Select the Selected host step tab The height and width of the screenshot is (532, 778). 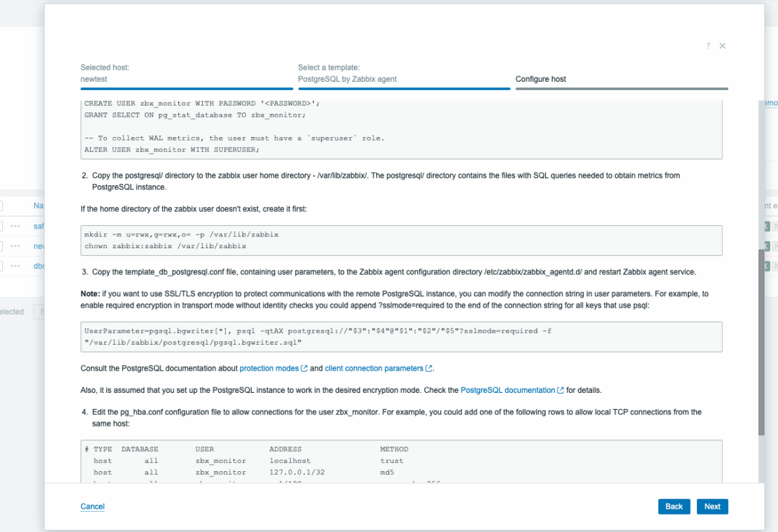[187, 76]
